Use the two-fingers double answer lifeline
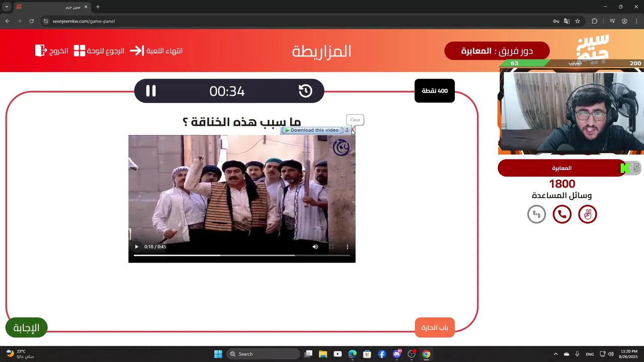 click(x=588, y=215)
